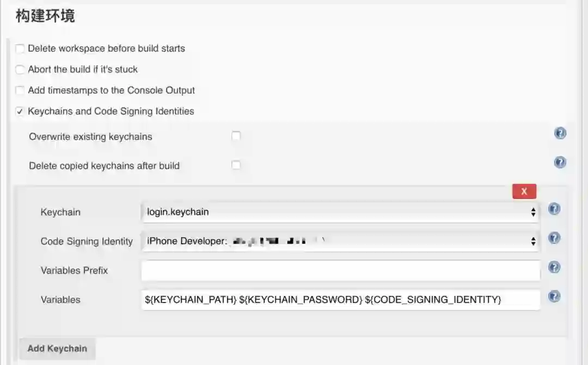This screenshot has height=365, width=588.
Task: Open the login.keychain dropdown
Action: point(340,212)
